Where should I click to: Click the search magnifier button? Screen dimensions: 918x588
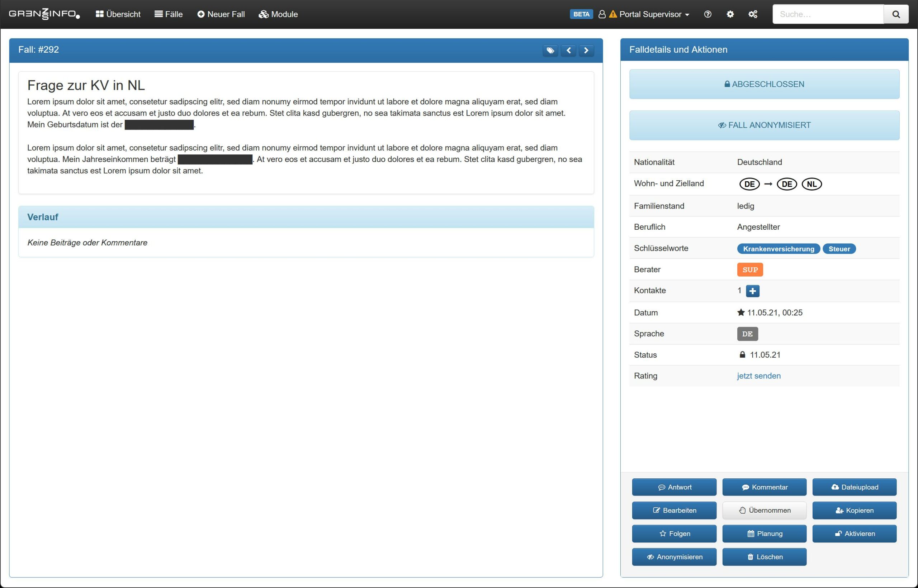(896, 14)
